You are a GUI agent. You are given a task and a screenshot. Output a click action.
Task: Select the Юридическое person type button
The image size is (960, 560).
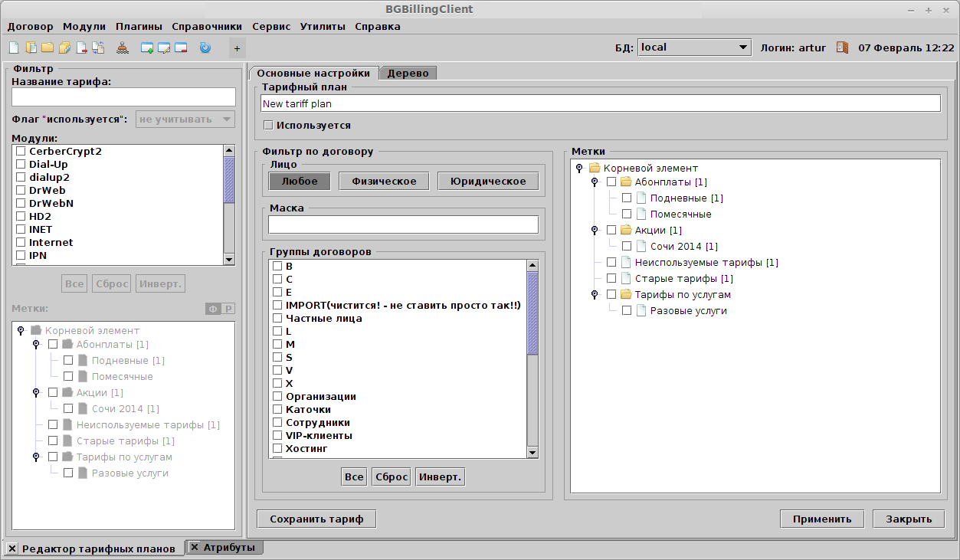click(x=487, y=182)
